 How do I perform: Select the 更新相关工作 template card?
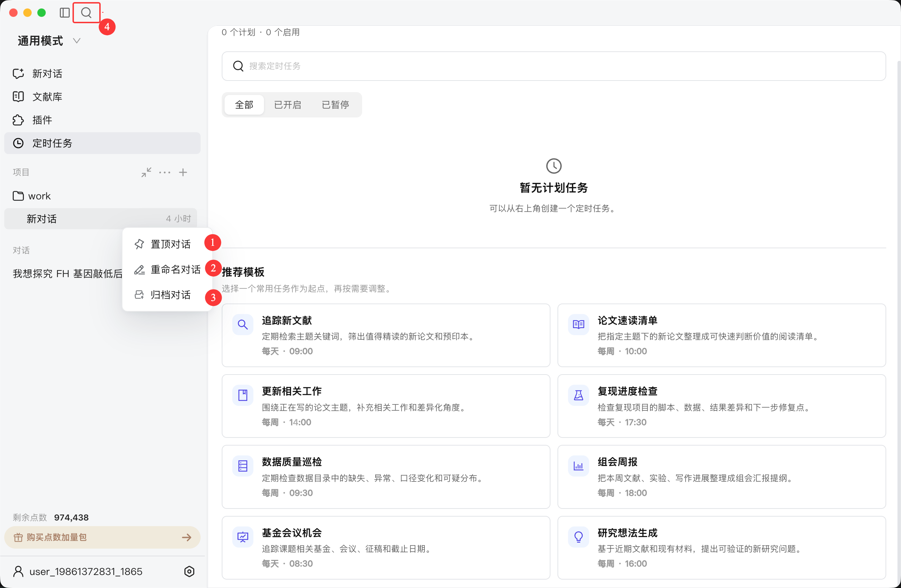click(386, 406)
